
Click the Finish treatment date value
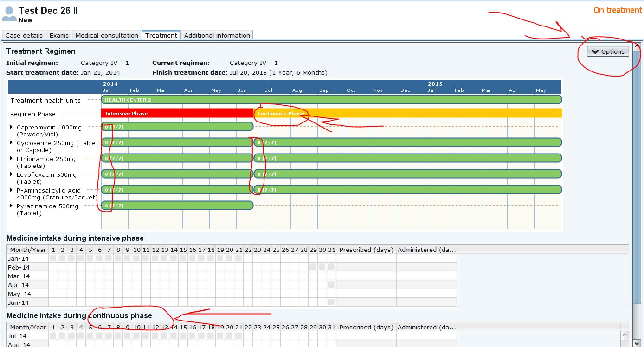[278, 72]
